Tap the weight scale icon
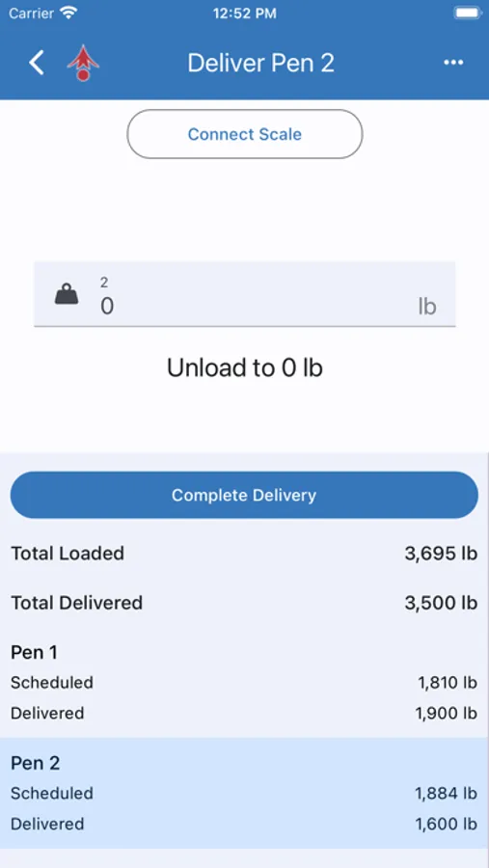This screenshot has width=489, height=868. point(67,294)
